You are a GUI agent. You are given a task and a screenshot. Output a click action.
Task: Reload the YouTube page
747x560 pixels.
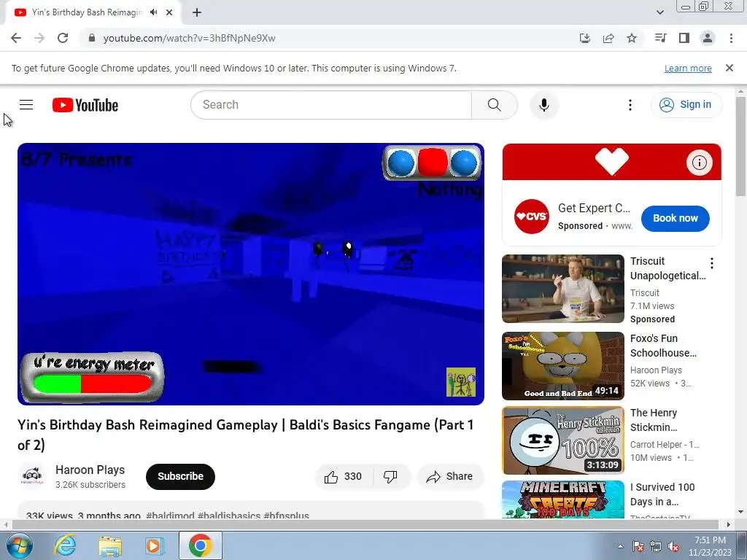tap(63, 38)
